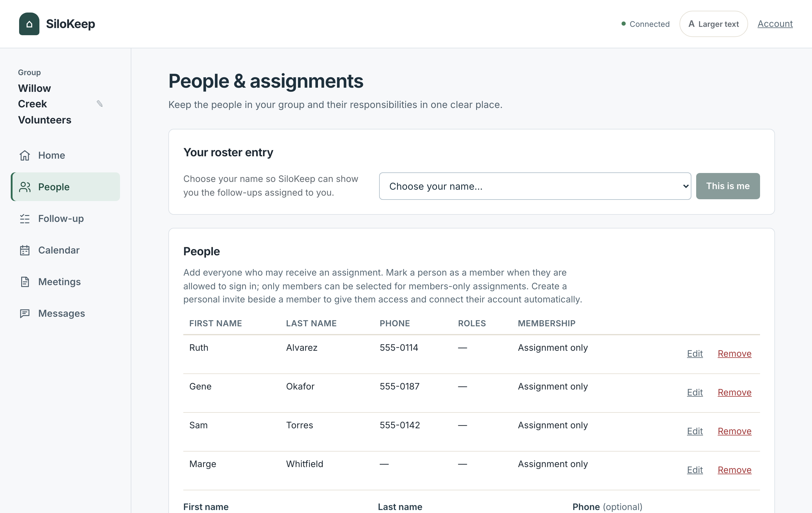
Task: Toggle Larger text option
Action: [x=713, y=24]
